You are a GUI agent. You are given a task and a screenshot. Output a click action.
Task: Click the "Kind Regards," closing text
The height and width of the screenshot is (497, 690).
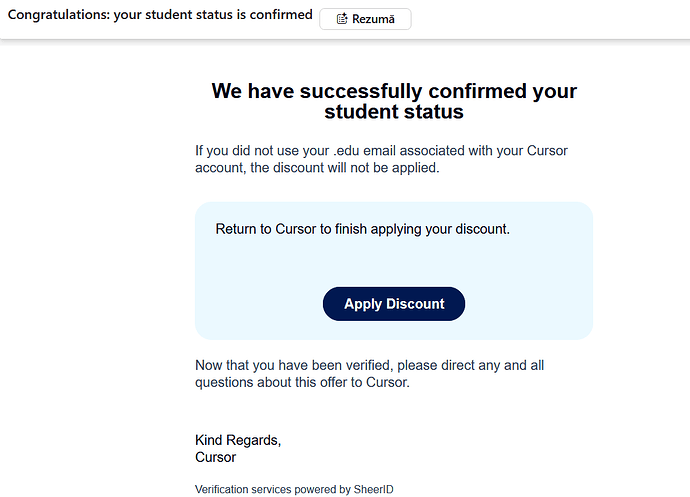click(x=238, y=440)
